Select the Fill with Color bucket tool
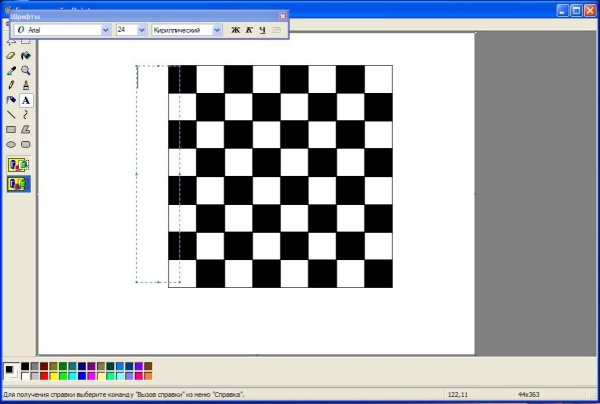The image size is (600, 404). [26, 57]
